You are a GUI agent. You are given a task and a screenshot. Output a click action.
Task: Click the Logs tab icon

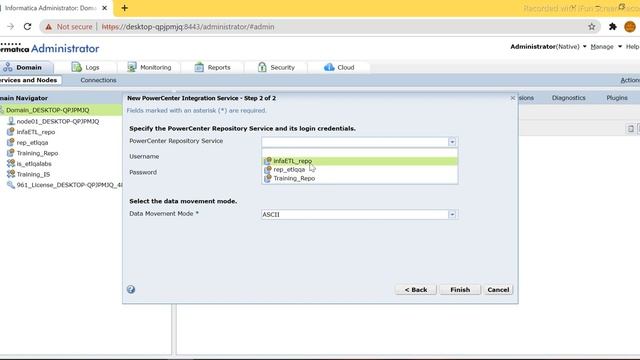[76, 67]
